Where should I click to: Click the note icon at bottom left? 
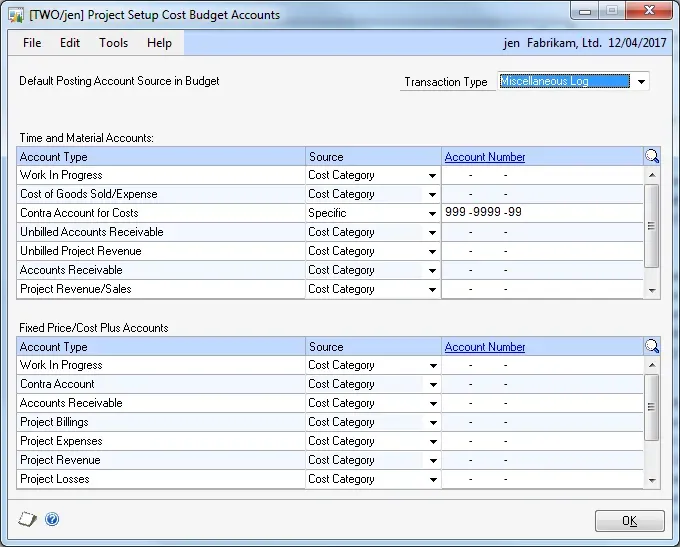[27, 519]
